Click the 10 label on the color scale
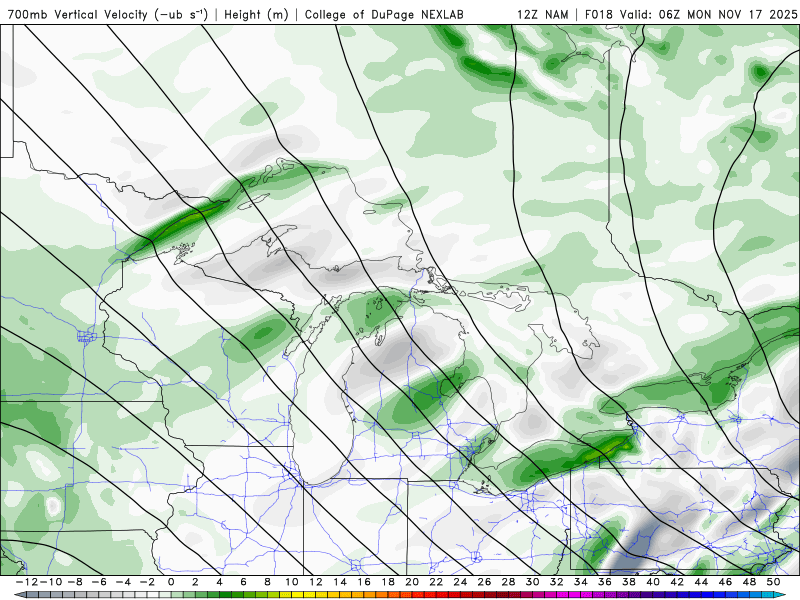The width and height of the screenshot is (800, 600). click(x=291, y=582)
